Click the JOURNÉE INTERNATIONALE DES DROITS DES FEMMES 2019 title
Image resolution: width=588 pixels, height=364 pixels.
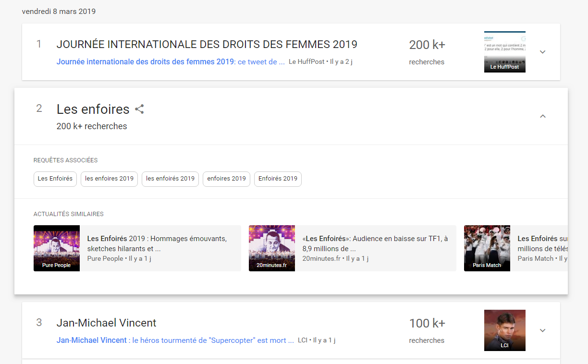pos(207,45)
